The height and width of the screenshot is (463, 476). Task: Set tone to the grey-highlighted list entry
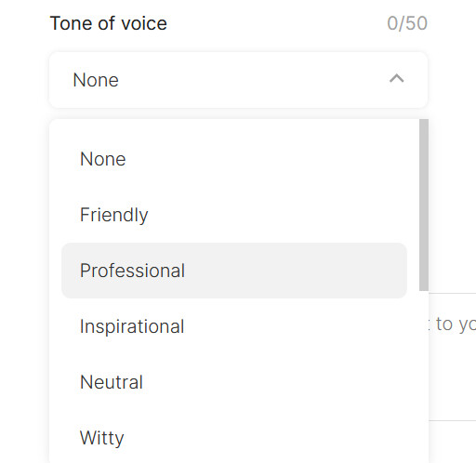234,271
